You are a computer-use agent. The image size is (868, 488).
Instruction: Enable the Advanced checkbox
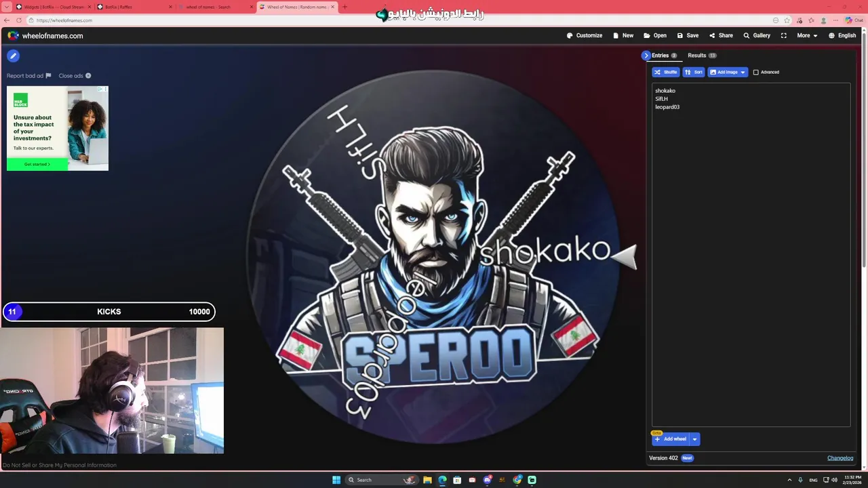(x=756, y=73)
